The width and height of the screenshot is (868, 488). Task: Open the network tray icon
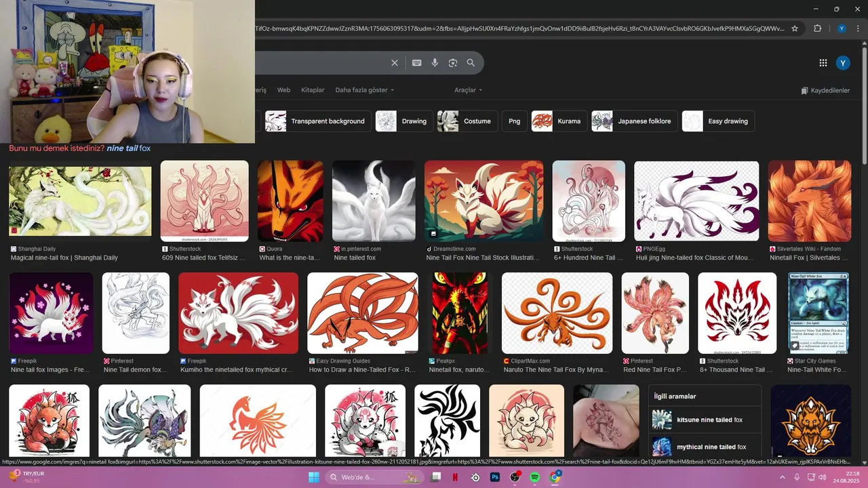[811, 477]
